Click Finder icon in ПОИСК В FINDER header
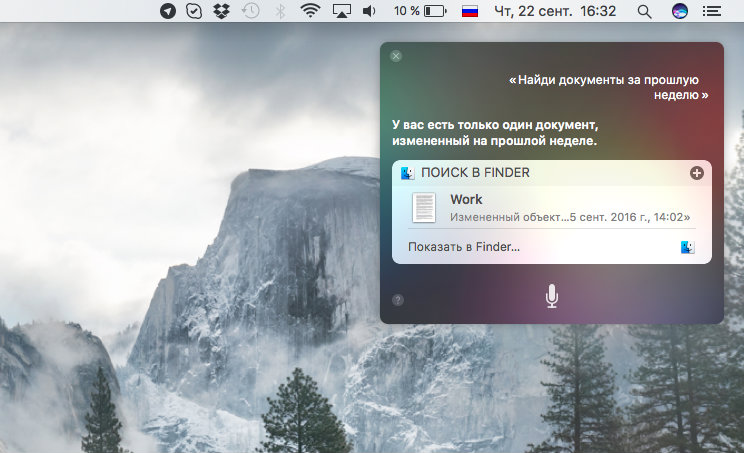This screenshot has height=453, width=744. click(408, 173)
